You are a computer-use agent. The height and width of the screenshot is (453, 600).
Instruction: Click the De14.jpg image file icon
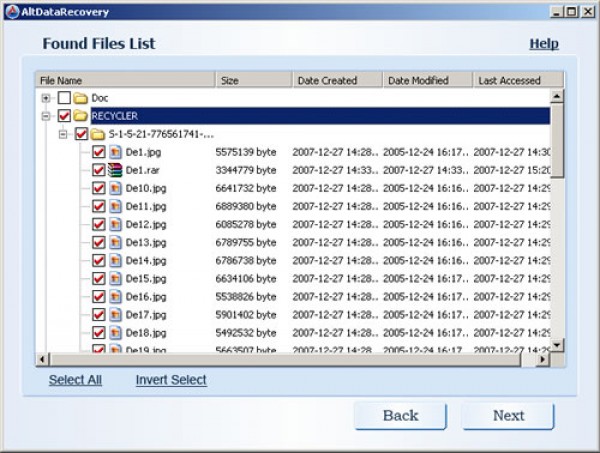pyautogui.click(x=115, y=260)
